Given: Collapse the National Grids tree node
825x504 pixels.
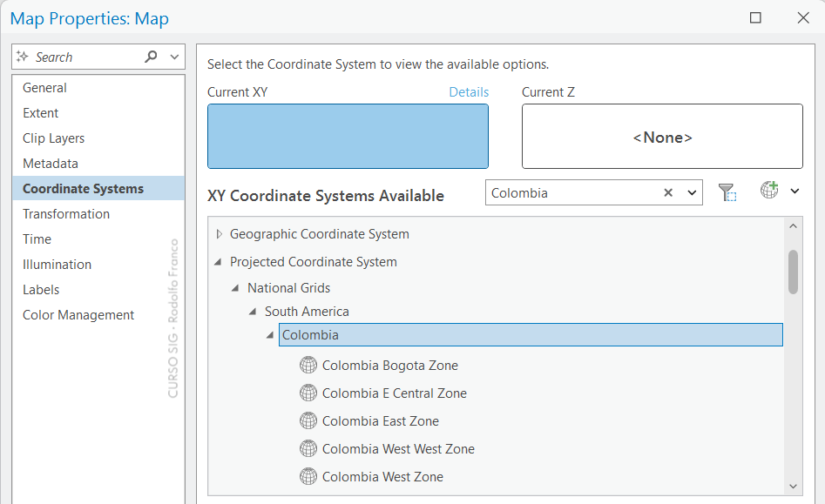Looking at the screenshot, I should pyautogui.click(x=235, y=288).
